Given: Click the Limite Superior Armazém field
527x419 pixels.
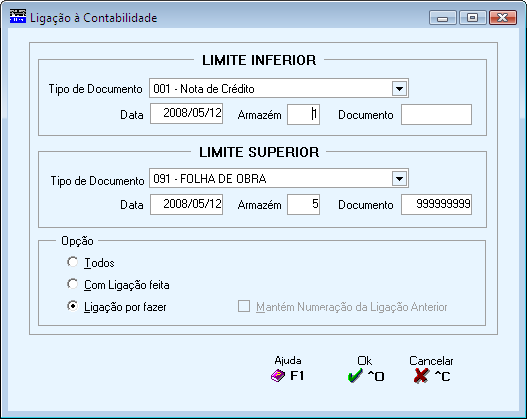Looking at the screenshot, I should pyautogui.click(x=303, y=204).
